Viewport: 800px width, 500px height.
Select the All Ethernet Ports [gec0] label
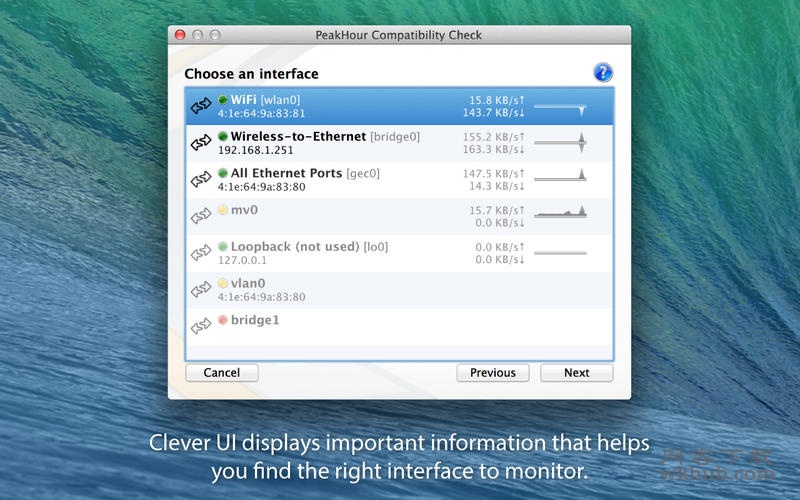pos(305,173)
